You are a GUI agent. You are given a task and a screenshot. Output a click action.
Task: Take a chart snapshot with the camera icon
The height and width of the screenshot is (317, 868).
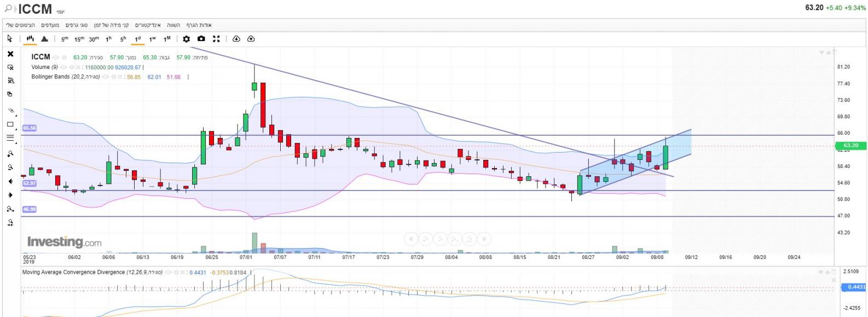click(201, 39)
